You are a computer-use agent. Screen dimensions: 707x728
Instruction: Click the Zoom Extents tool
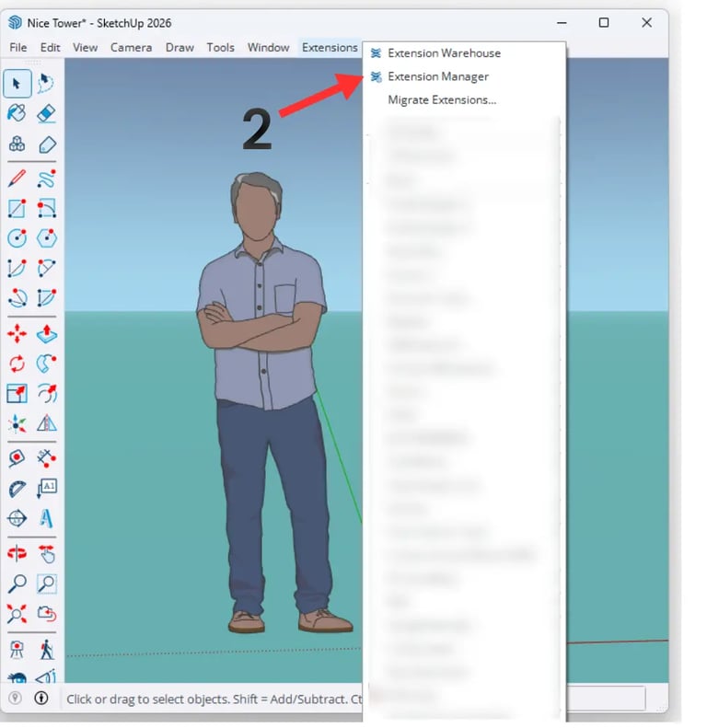17,614
